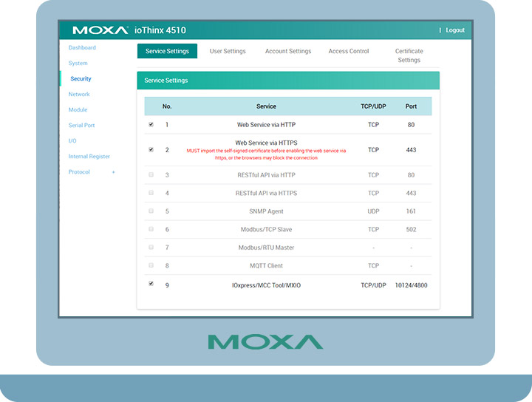Click the TCP/UDP cell in row 9
Screen dimensions: 532x402
pos(373,285)
